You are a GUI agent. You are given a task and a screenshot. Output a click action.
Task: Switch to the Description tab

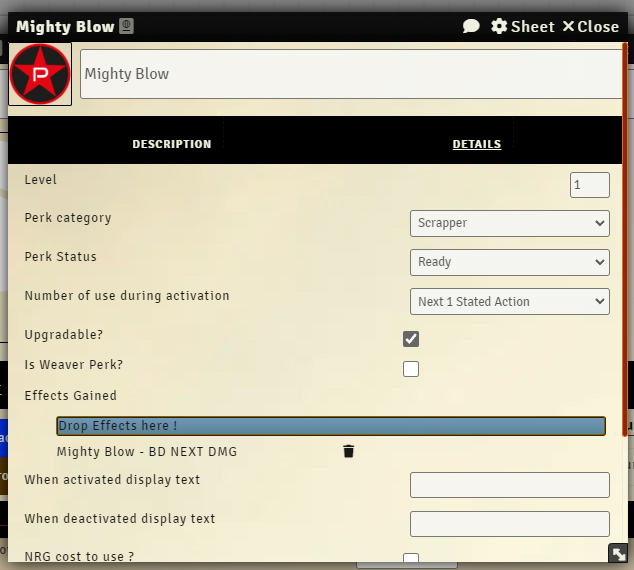(x=172, y=144)
